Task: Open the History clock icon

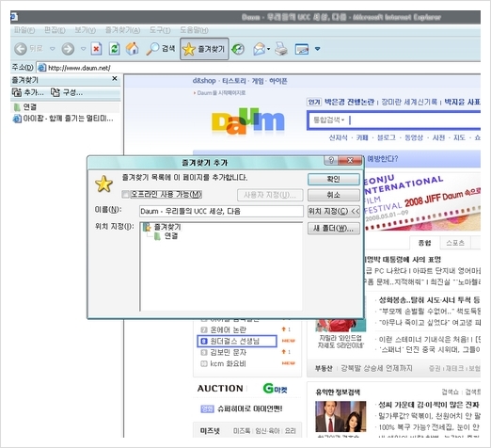Action: click(238, 49)
